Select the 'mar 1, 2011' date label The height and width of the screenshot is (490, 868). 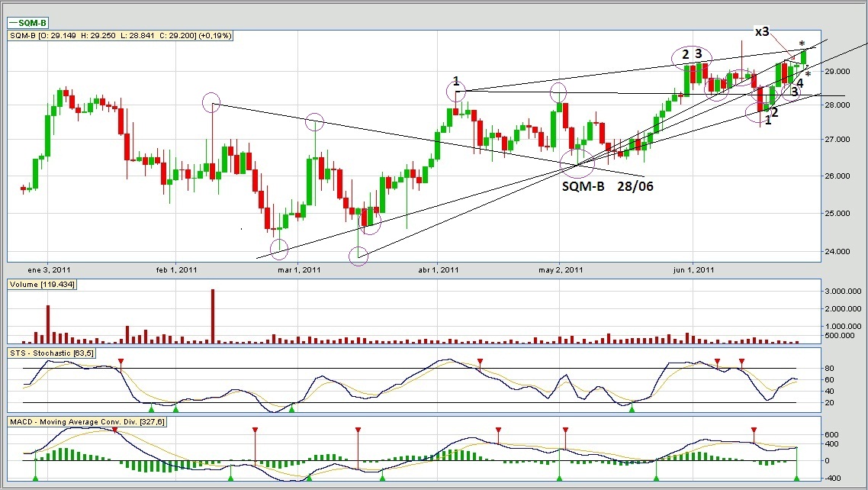tap(299, 270)
